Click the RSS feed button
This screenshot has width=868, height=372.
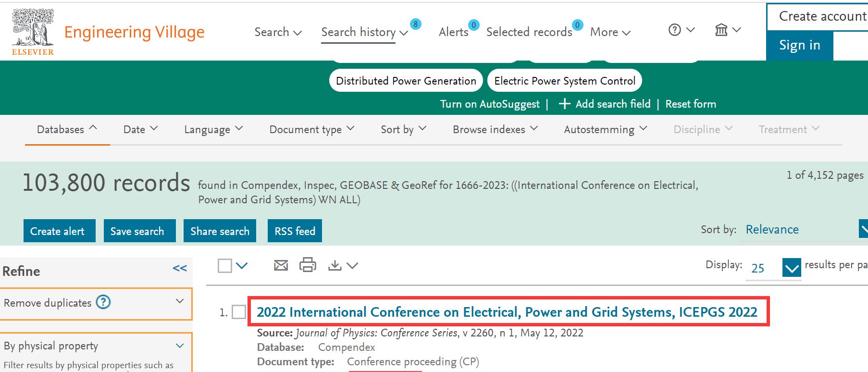[295, 231]
